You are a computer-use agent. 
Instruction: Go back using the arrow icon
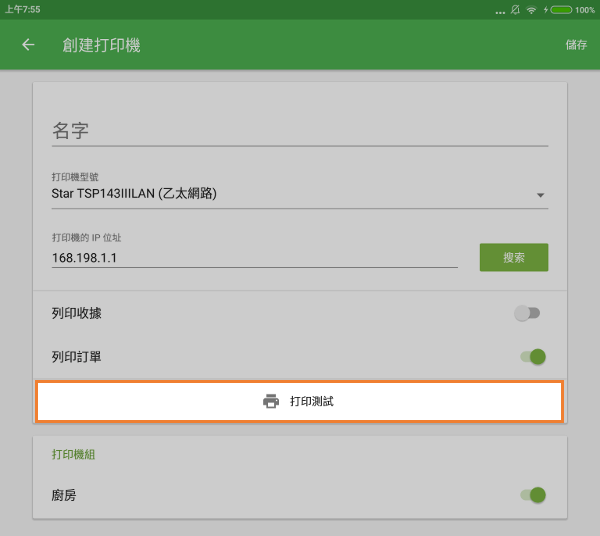[28, 45]
